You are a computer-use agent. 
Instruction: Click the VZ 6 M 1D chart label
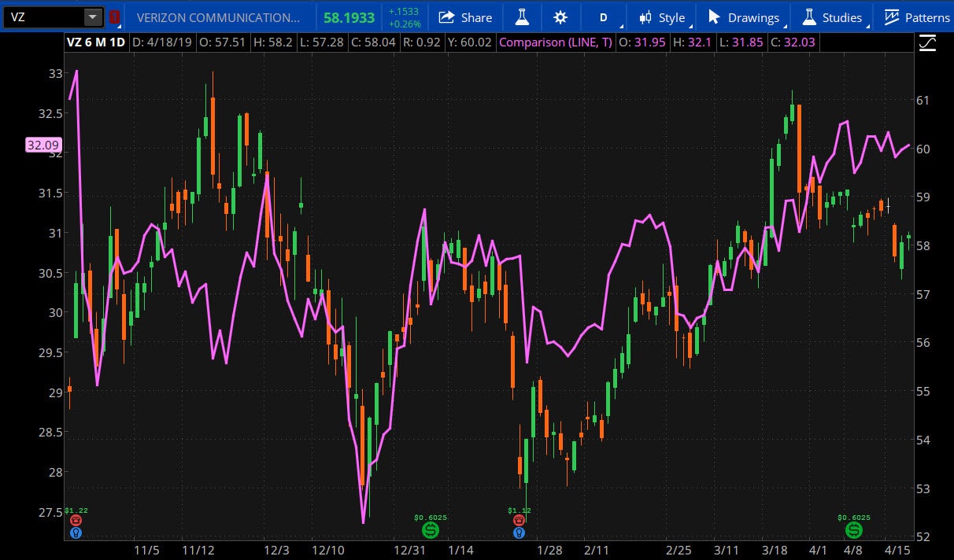[x=96, y=42]
